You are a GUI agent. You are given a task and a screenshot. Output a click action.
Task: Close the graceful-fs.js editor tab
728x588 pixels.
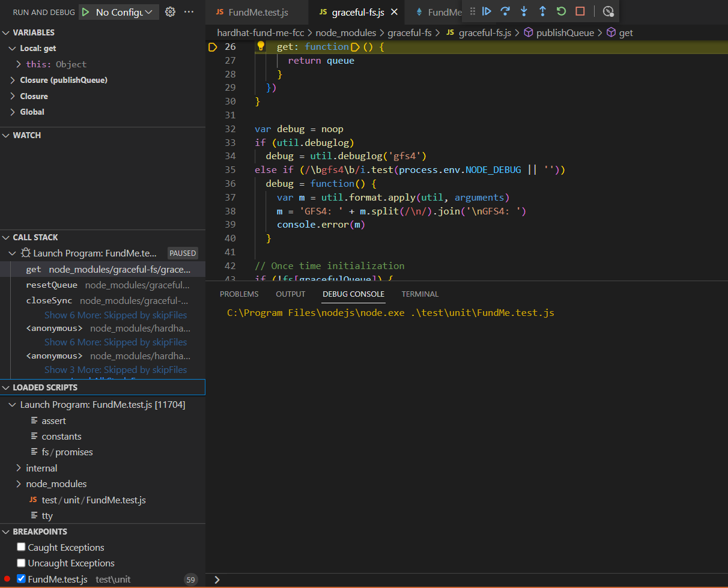pos(394,12)
